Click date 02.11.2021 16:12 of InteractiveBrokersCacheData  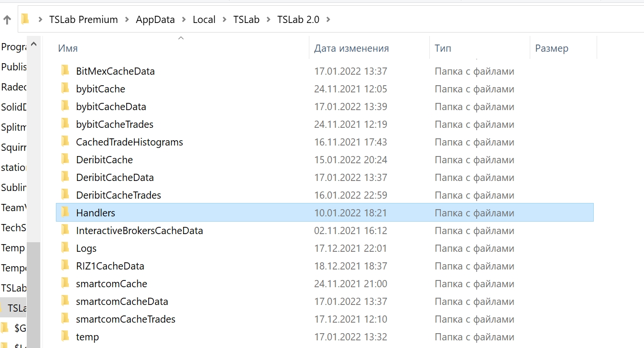(350, 231)
